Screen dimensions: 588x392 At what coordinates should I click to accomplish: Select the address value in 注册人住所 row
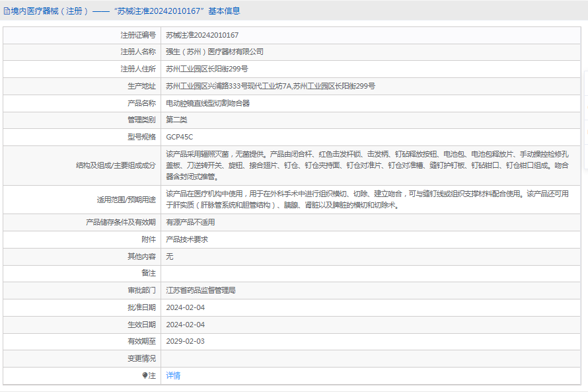pos(207,69)
